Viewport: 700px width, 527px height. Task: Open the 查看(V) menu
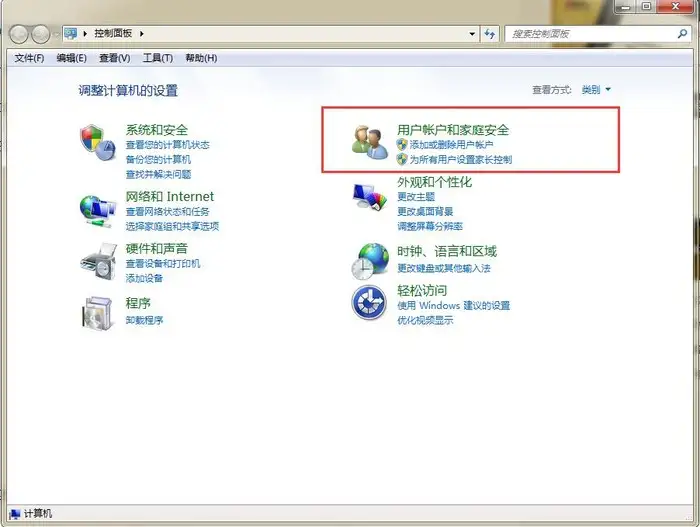pos(115,58)
